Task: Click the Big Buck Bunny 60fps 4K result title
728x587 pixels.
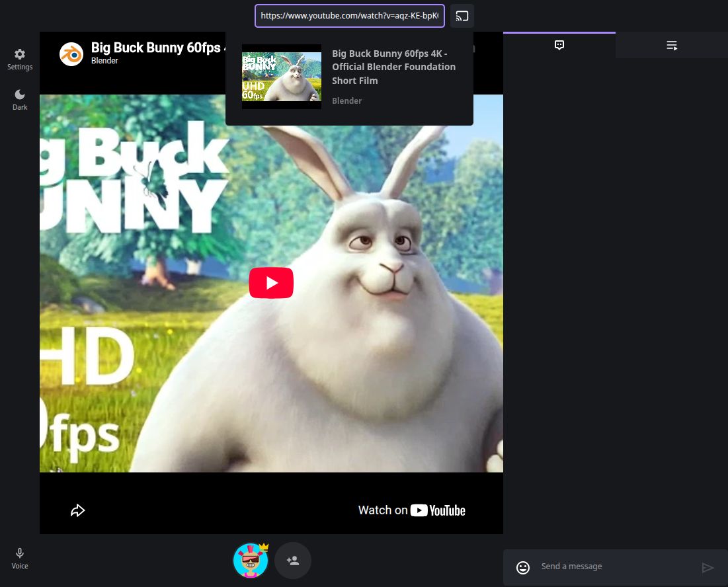Action: pos(393,67)
